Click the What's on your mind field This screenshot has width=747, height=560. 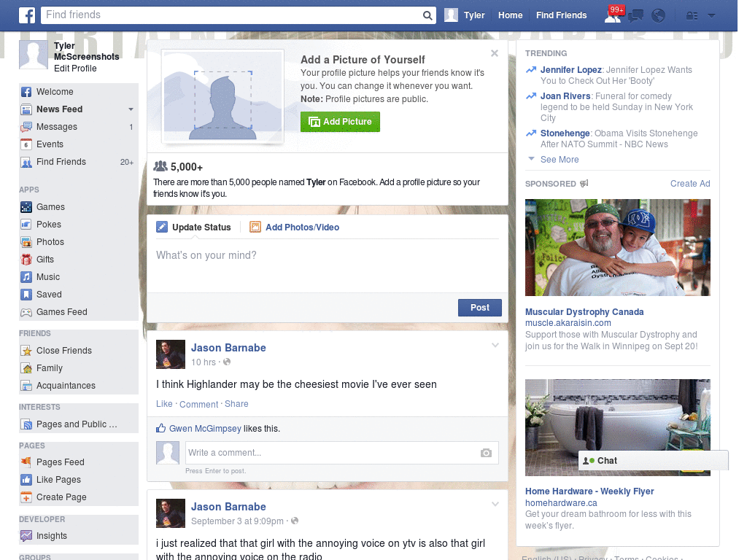point(328,265)
